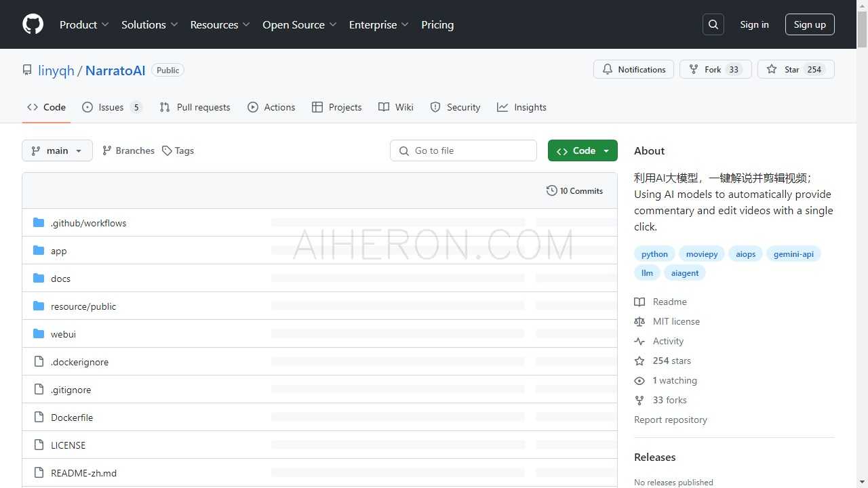Click the docs folder icon
Viewport: 868px width, 488px height.
[x=39, y=278]
